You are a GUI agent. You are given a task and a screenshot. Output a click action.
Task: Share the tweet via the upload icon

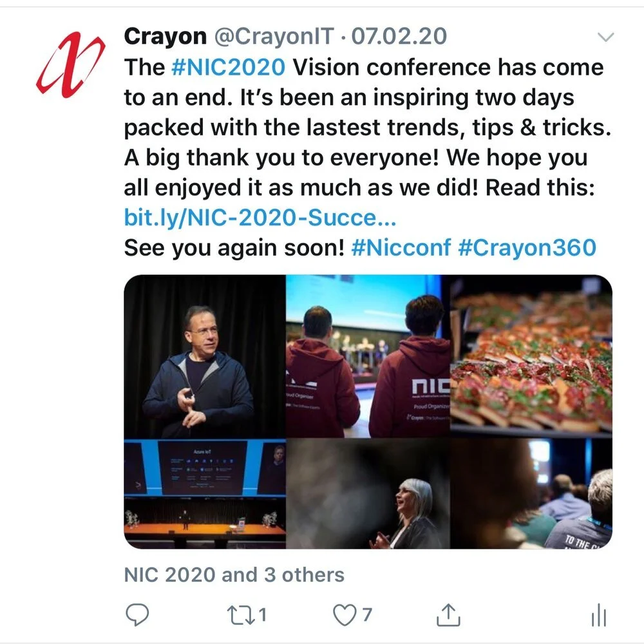click(x=448, y=615)
